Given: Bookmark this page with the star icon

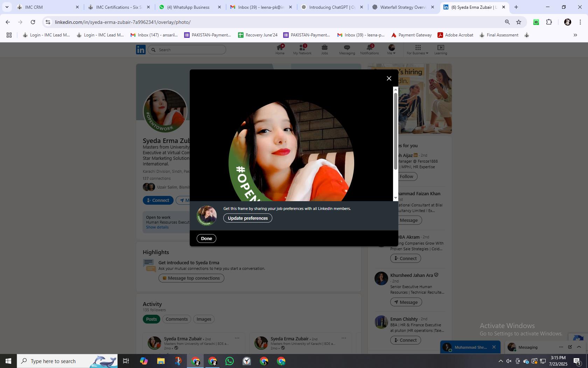Looking at the screenshot, I should click(x=519, y=22).
